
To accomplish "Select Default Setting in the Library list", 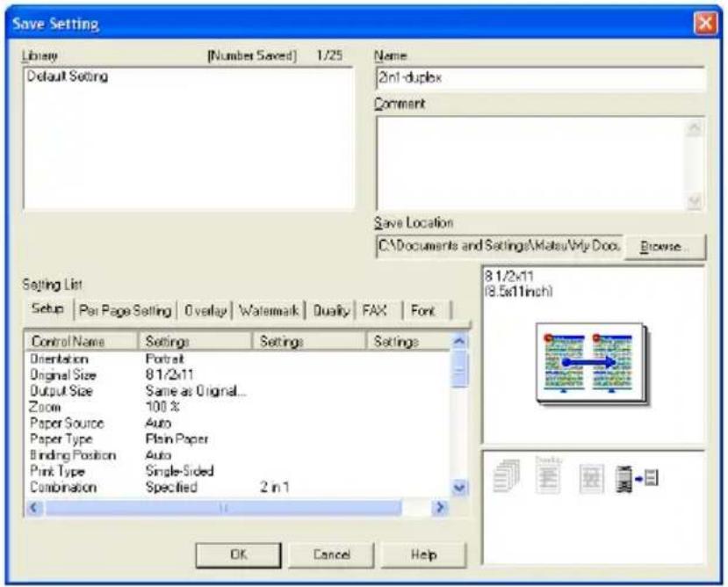I will (68, 76).
